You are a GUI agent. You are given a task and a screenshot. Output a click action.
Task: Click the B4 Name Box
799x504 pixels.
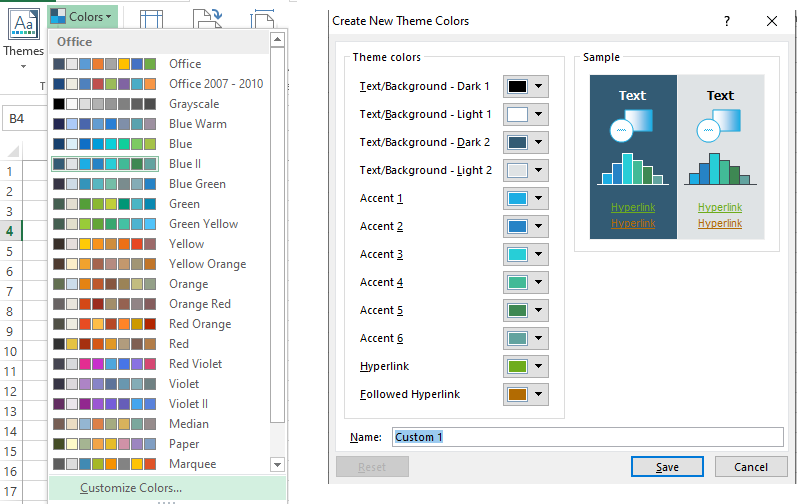[22, 119]
